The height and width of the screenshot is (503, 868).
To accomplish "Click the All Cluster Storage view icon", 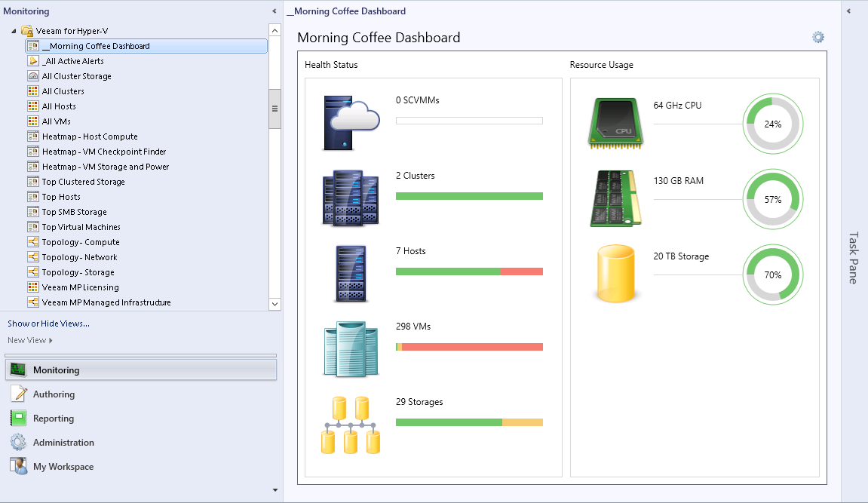I will (33, 76).
